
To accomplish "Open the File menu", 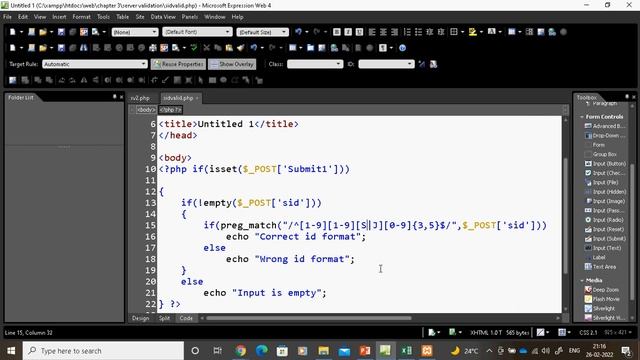I will click(7, 17).
